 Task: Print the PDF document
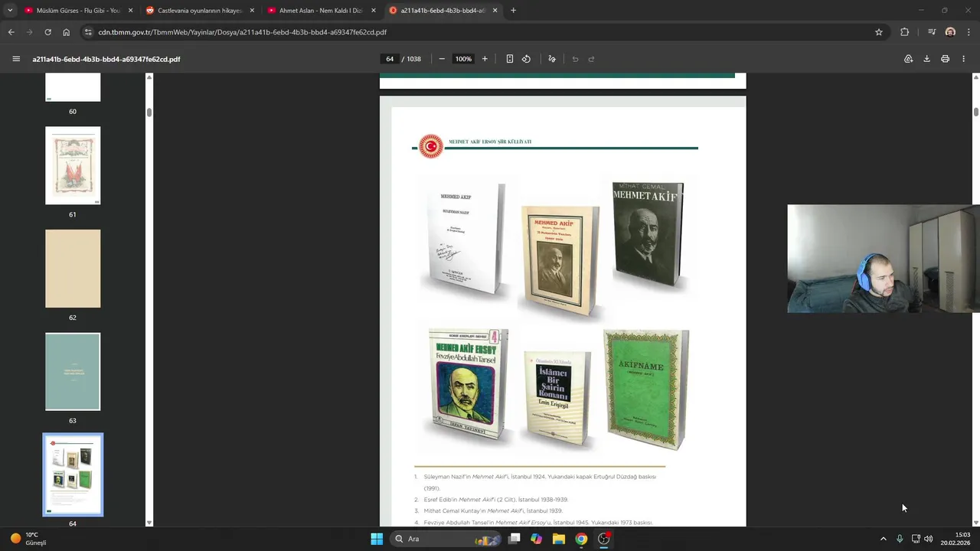(x=945, y=59)
